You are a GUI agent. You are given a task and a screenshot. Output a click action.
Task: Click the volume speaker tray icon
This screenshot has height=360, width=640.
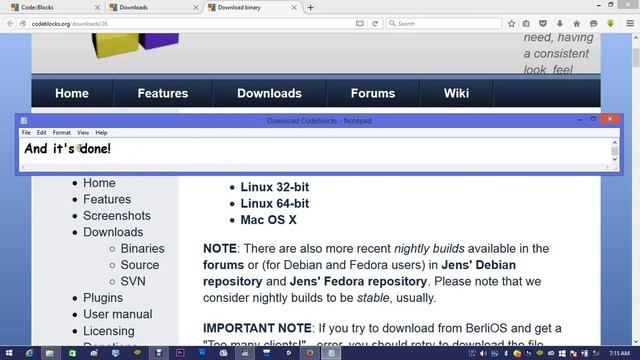(483, 353)
